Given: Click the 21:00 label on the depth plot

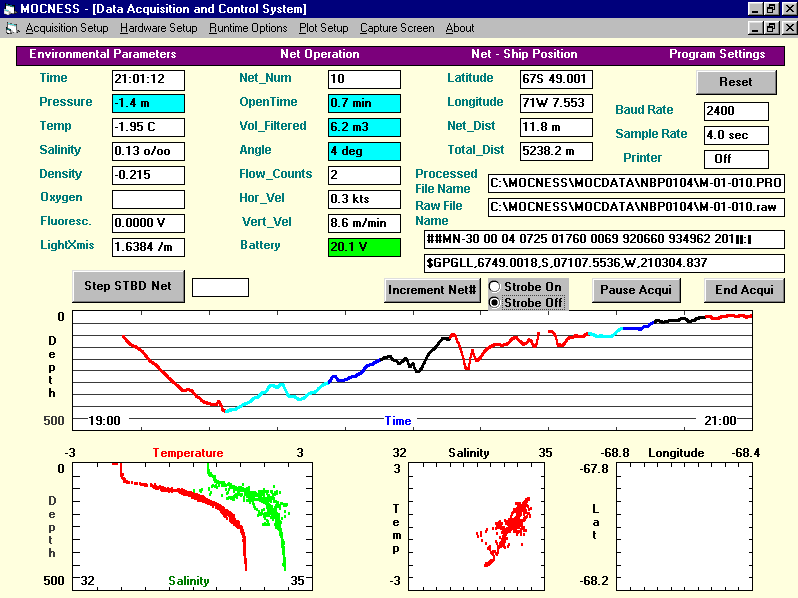Looking at the screenshot, I should coord(720,421).
